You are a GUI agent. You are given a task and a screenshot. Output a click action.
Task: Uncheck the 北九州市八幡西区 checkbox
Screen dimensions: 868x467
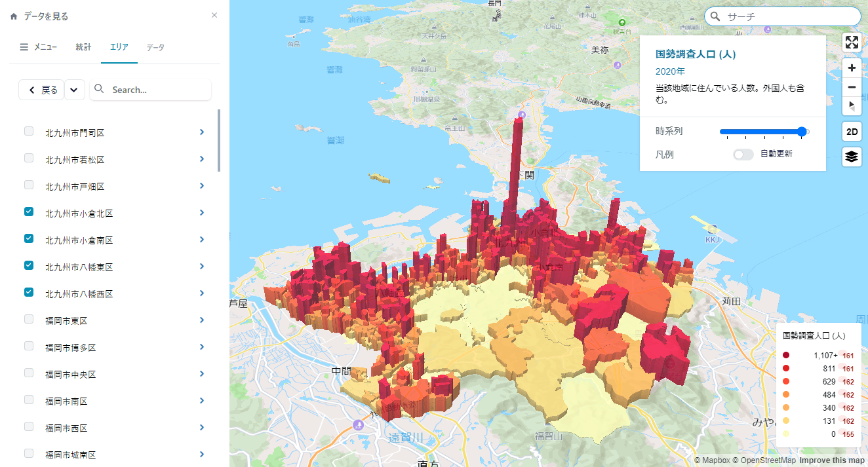tap(29, 292)
